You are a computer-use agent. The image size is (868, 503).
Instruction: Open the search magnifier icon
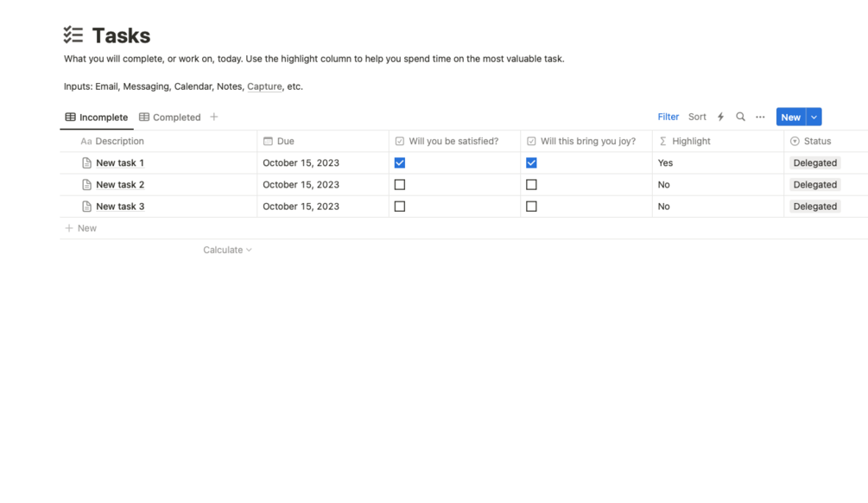(740, 117)
